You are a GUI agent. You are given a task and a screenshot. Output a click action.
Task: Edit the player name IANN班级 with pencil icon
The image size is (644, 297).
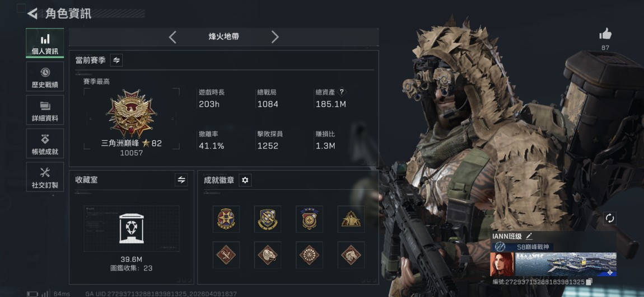(x=529, y=236)
